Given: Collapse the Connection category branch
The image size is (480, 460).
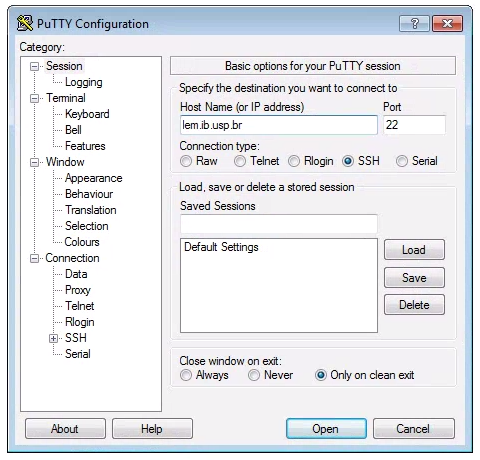Looking at the screenshot, I should click(34, 258).
